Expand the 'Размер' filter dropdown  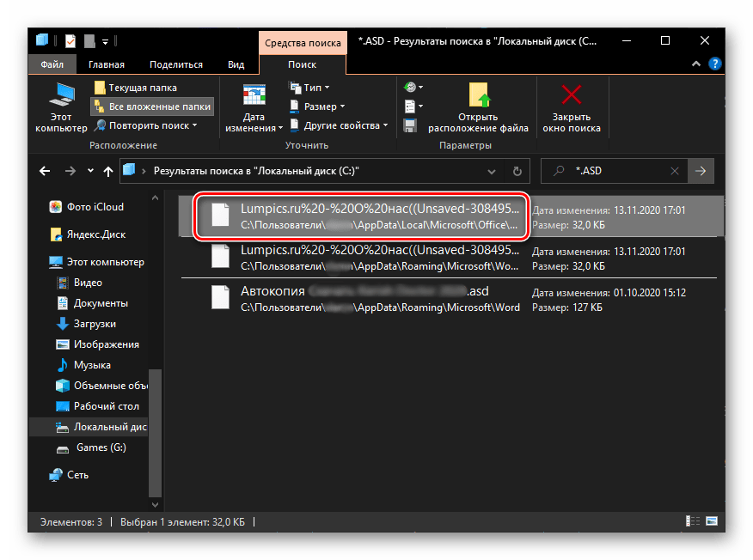(x=316, y=107)
